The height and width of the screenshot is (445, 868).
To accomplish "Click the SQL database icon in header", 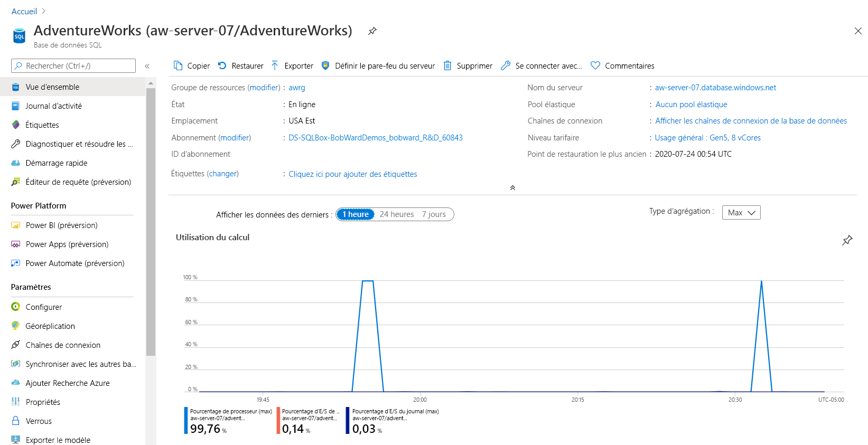I will click(19, 36).
